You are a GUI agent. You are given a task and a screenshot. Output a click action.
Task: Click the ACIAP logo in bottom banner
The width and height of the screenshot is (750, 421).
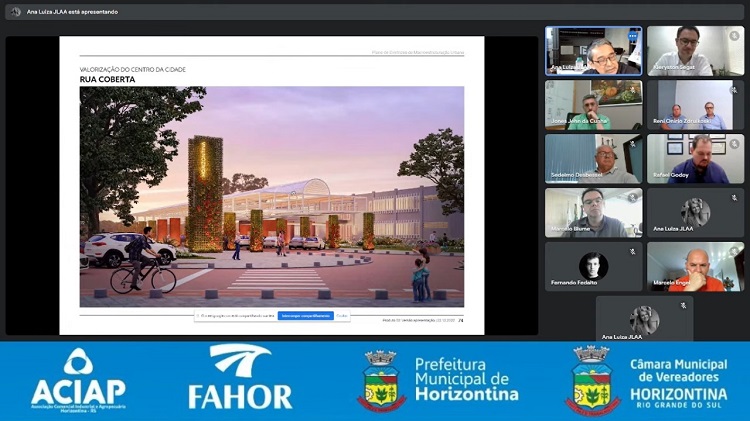78,380
